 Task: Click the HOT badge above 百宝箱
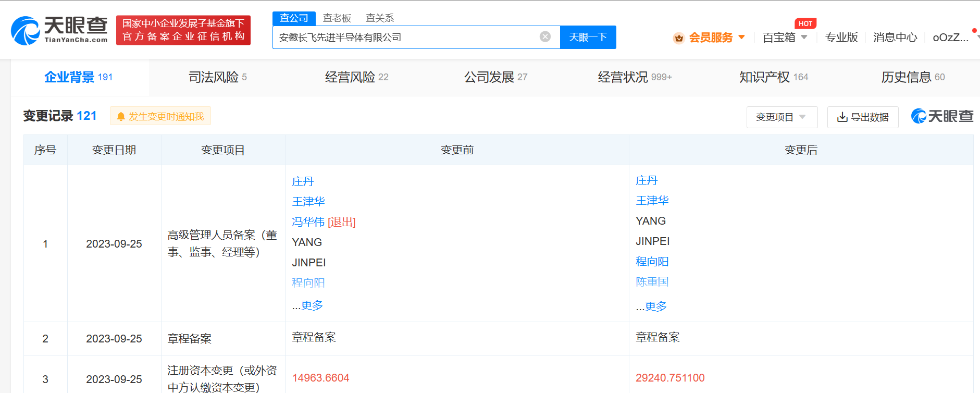click(x=805, y=23)
